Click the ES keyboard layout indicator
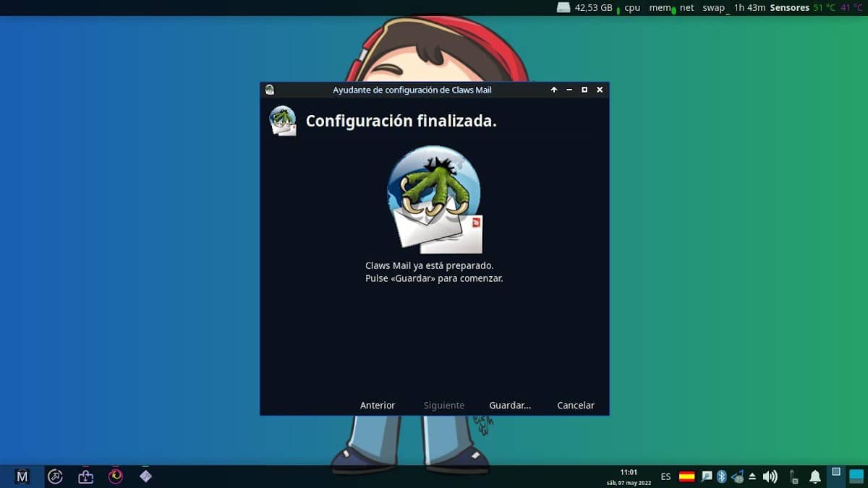868x488 pixels. pyautogui.click(x=665, y=477)
